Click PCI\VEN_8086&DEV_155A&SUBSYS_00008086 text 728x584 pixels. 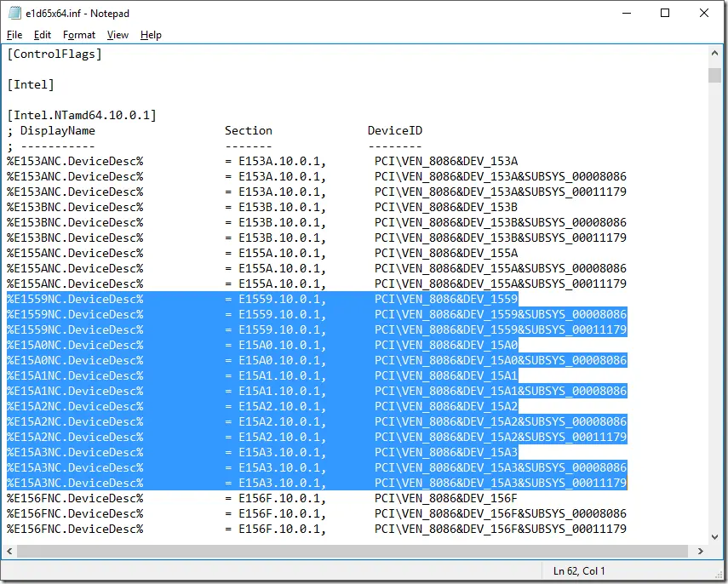[501, 268]
